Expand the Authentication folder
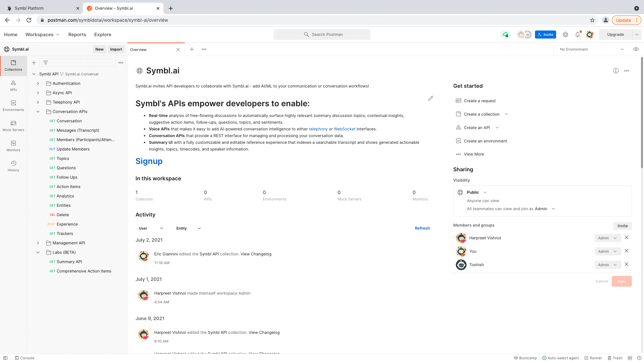Viewport: 644px width, 362px height. point(38,83)
